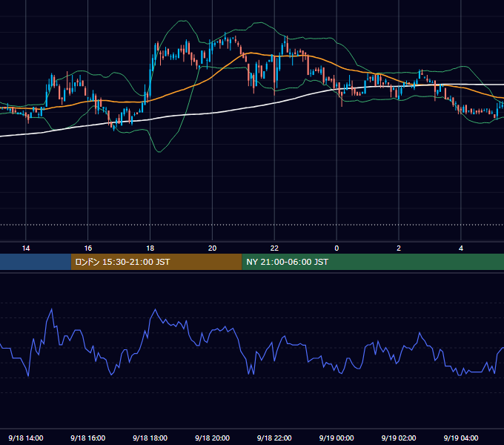The height and width of the screenshot is (445, 504).
Task: Click the blue session bar before ロンドン
Action: [x=36, y=262]
